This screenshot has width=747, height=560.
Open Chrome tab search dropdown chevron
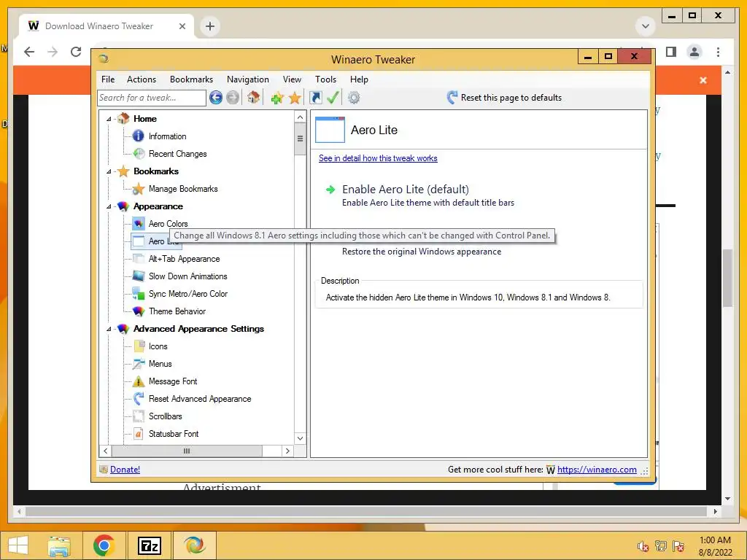(x=646, y=26)
